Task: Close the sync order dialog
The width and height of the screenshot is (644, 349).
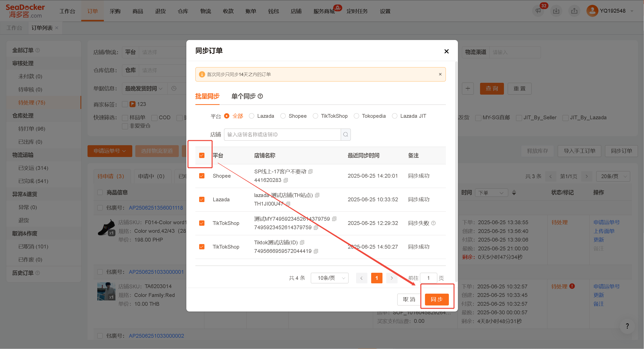Action: pyautogui.click(x=446, y=51)
